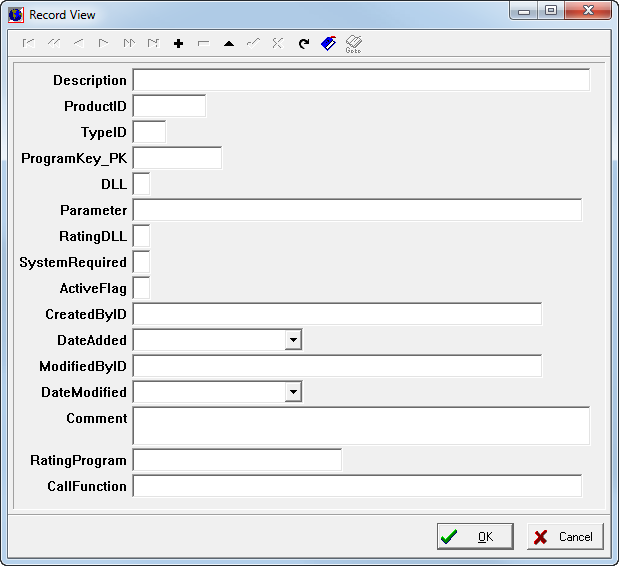Click the Goto toolbar icon

[353, 44]
